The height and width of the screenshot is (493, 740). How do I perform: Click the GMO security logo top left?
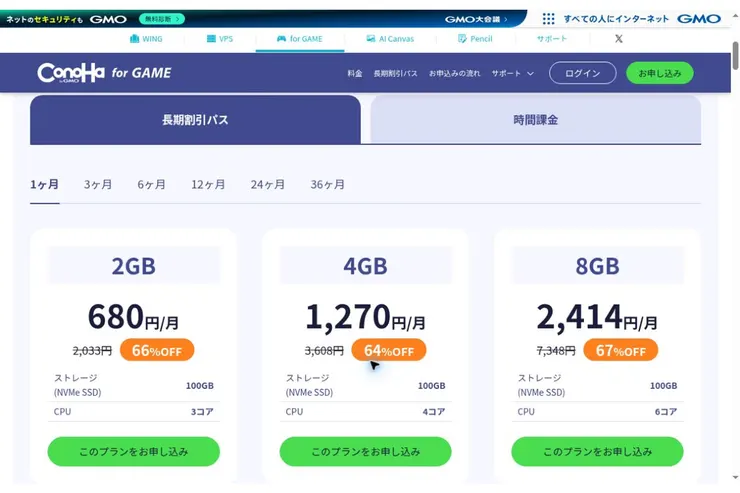pos(108,19)
